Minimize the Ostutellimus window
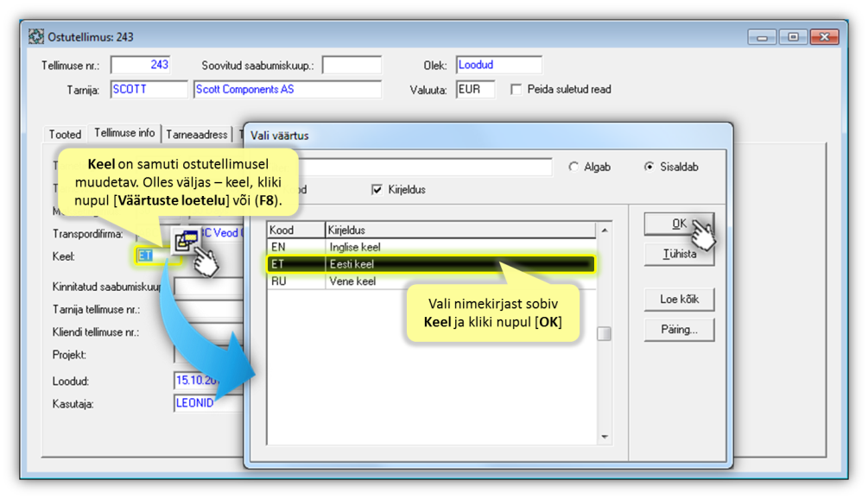Viewport: 868px width, 499px height. [x=763, y=37]
